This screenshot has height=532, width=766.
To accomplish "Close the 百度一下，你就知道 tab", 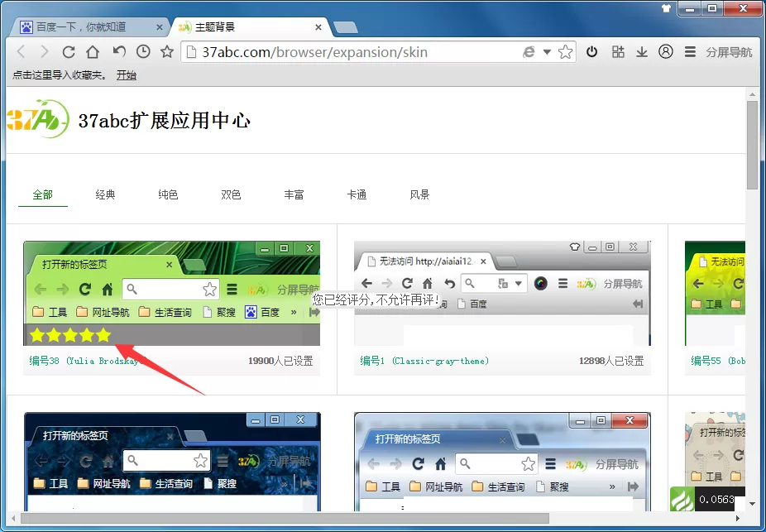I will point(160,27).
